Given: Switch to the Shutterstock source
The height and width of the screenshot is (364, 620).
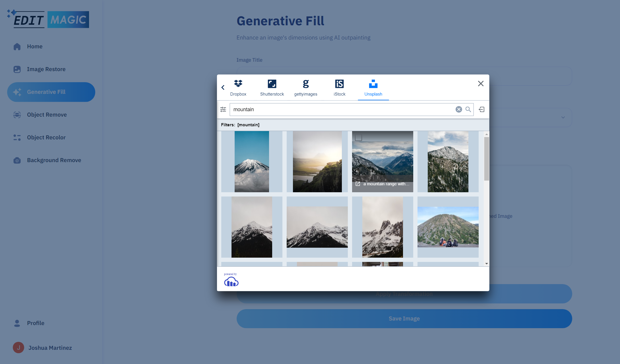Looking at the screenshot, I should coord(272,88).
